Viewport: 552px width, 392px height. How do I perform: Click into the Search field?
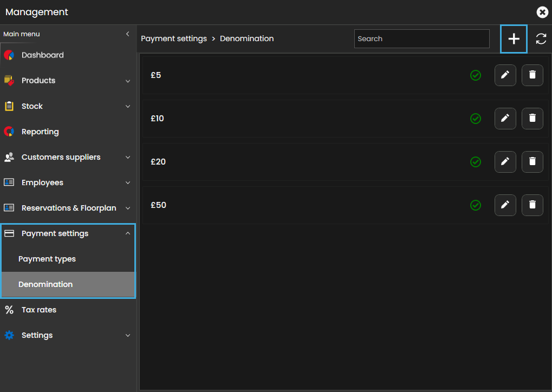click(421, 39)
